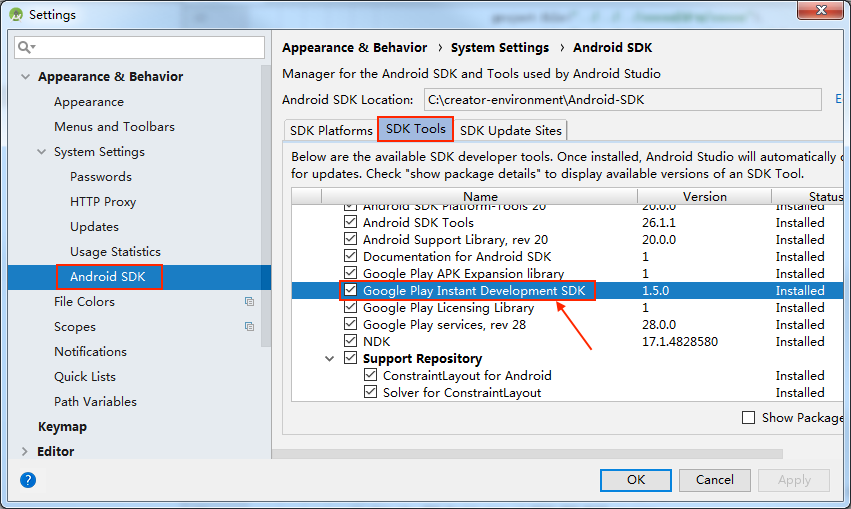The height and width of the screenshot is (509, 851).
Task: Switch to the SDK Platforms tab
Action: (331, 131)
